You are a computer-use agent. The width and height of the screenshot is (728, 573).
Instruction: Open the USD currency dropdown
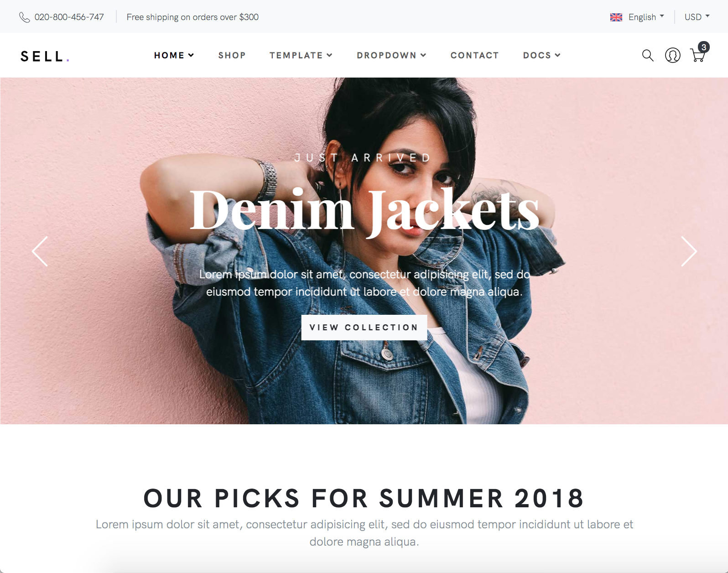click(x=697, y=17)
